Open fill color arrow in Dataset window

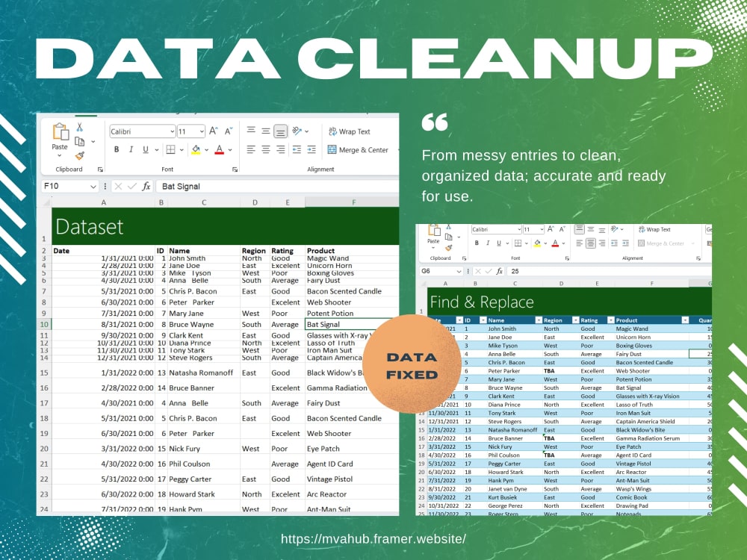tap(207, 150)
